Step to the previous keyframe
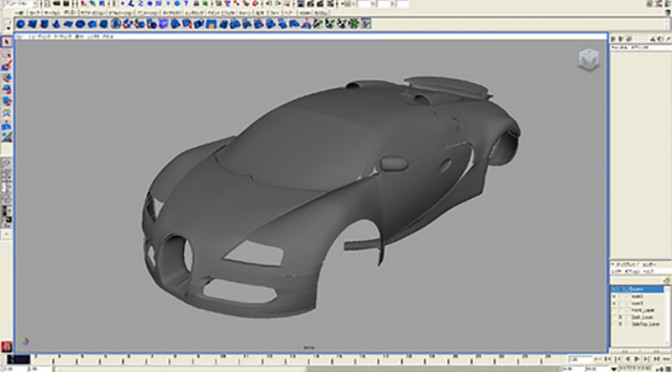The image size is (672, 372). 618,359
